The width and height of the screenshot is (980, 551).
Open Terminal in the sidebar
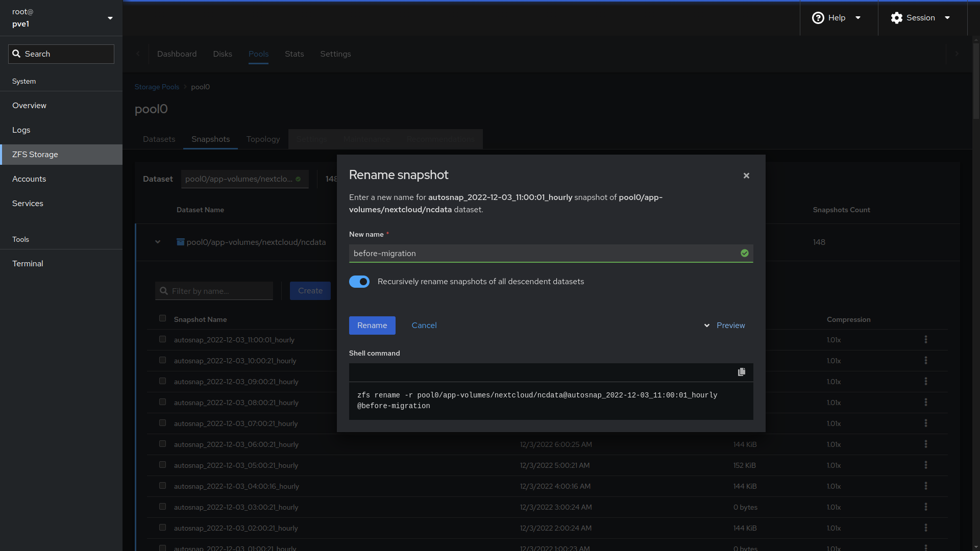[x=61, y=264]
